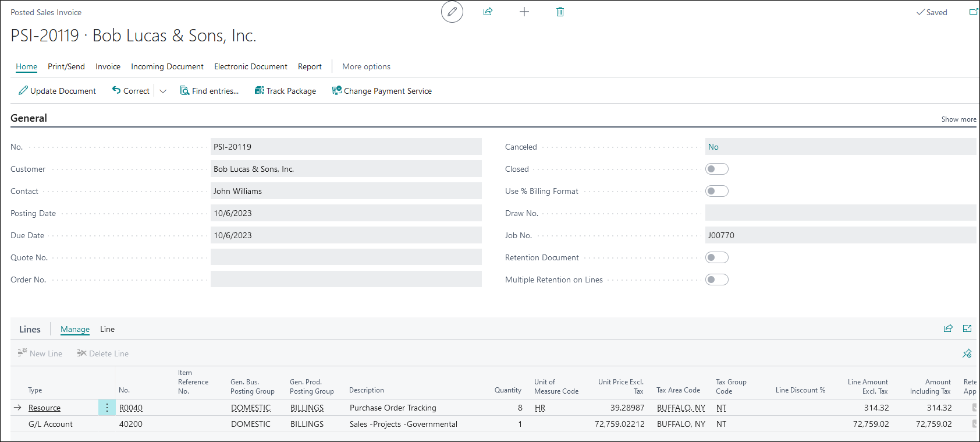The width and height of the screenshot is (980, 442).
Task: Open More options menu
Action: click(x=366, y=66)
